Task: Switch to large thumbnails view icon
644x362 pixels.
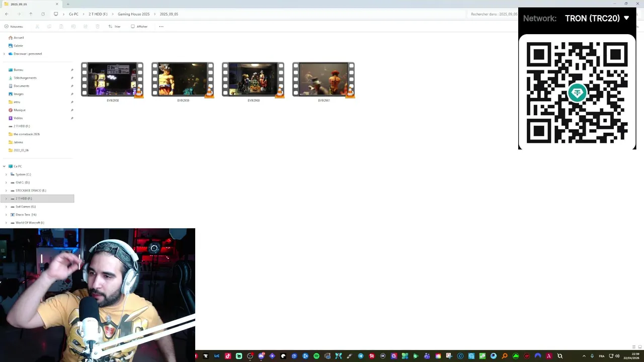Action: [x=639, y=347]
